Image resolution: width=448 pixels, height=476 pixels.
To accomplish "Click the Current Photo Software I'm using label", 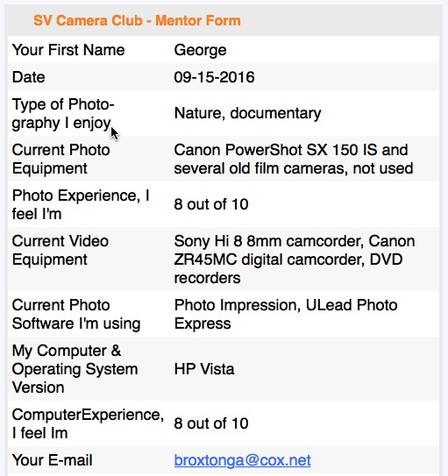I will pyautogui.click(x=76, y=314).
